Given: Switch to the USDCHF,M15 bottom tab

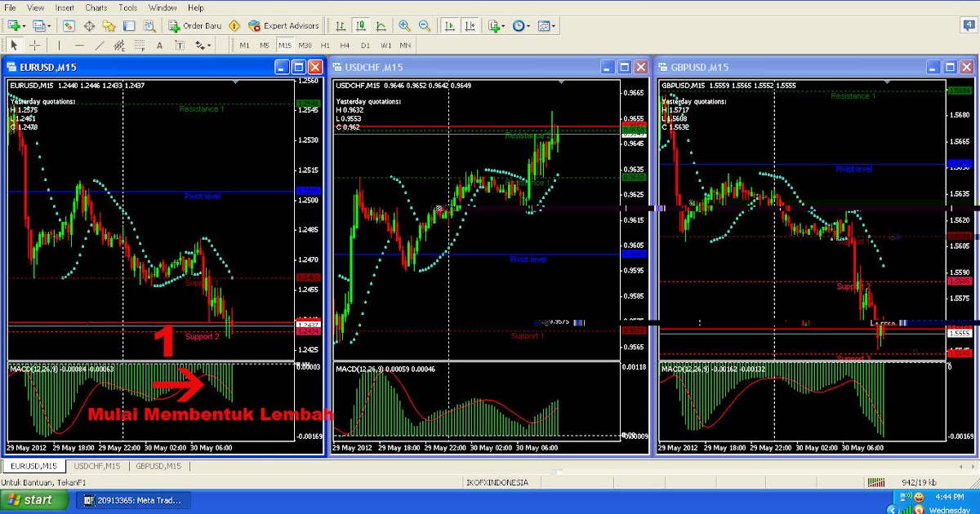Looking at the screenshot, I should (96, 466).
